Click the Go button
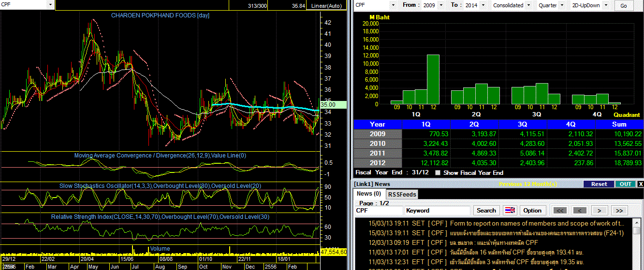The height and width of the screenshot is (270, 644). 624,6
